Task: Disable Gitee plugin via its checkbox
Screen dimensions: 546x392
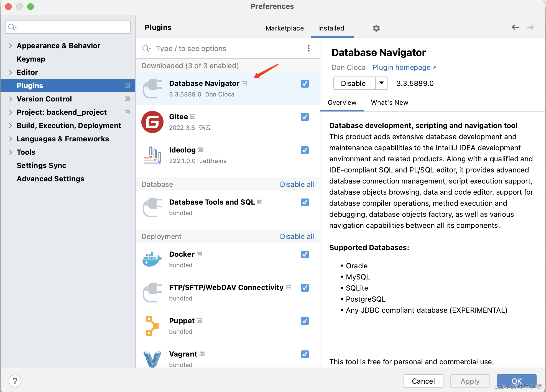Action: [x=305, y=117]
